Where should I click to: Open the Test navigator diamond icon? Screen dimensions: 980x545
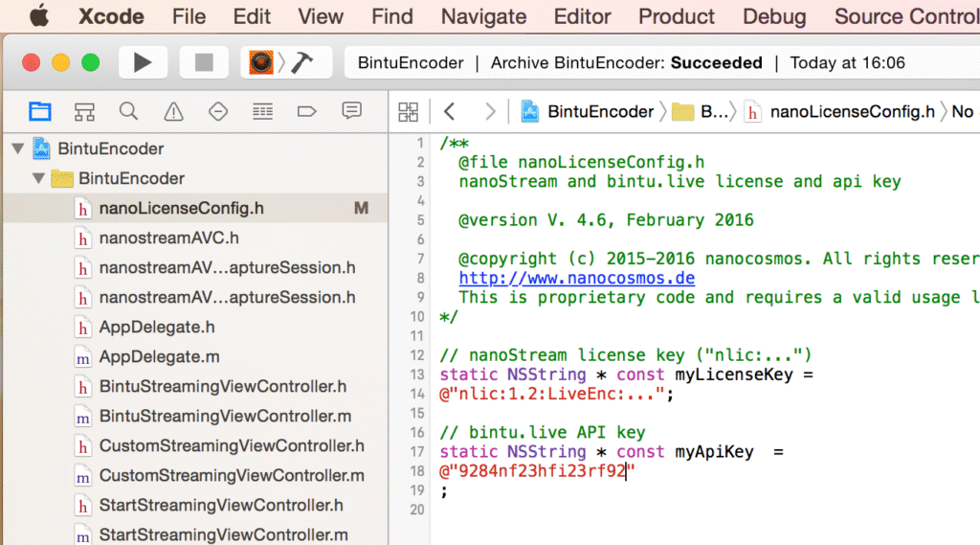coord(218,111)
